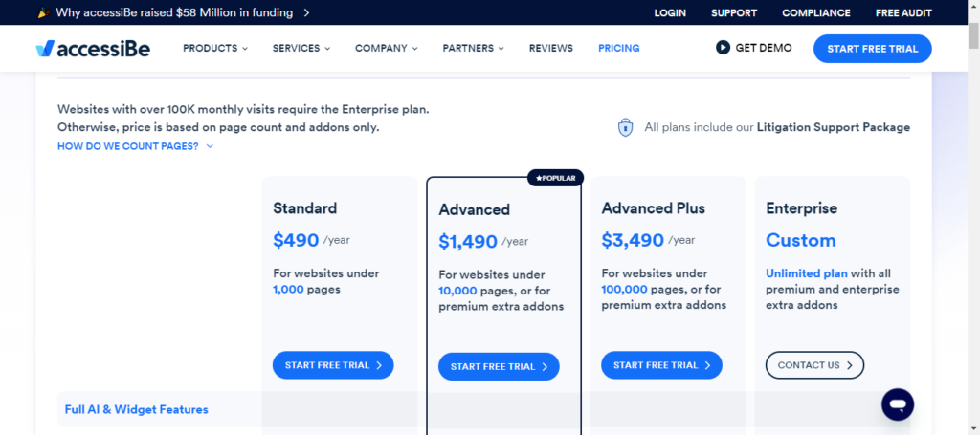The height and width of the screenshot is (435, 980).
Task: Click the arrow on Contact Us button
Action: click(850, 365)
